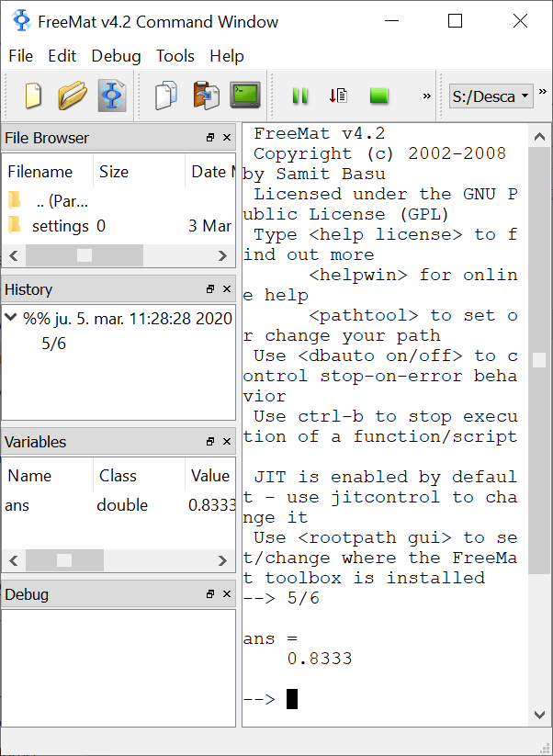This screenshot has height=756, width=553.
Task: Float the File Browser panel
Action: [210, 138]
